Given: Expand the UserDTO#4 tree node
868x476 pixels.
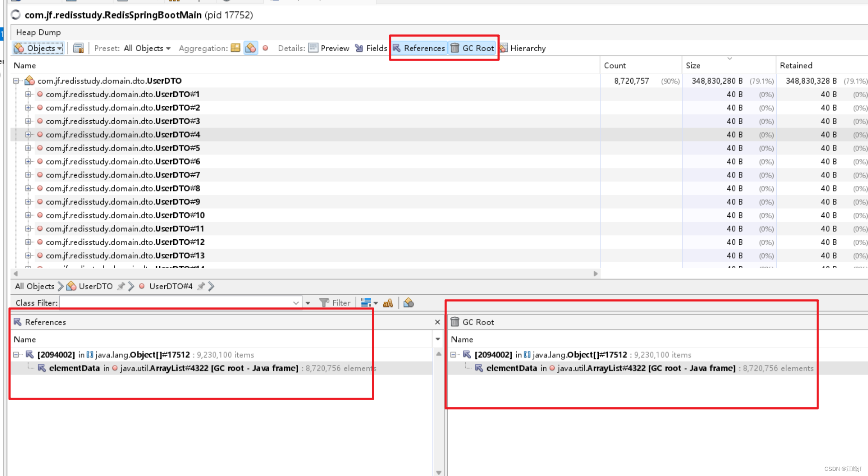Looking at the screenshot, I should 28,135.
